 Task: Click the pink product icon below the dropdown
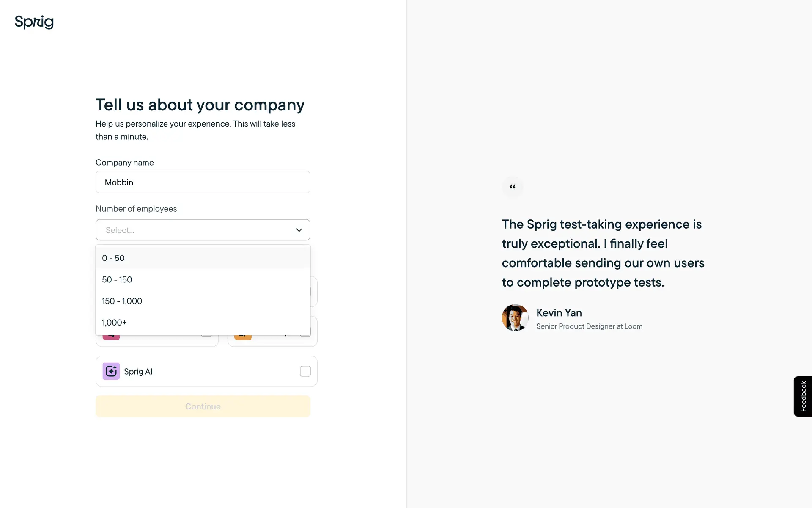111,337
